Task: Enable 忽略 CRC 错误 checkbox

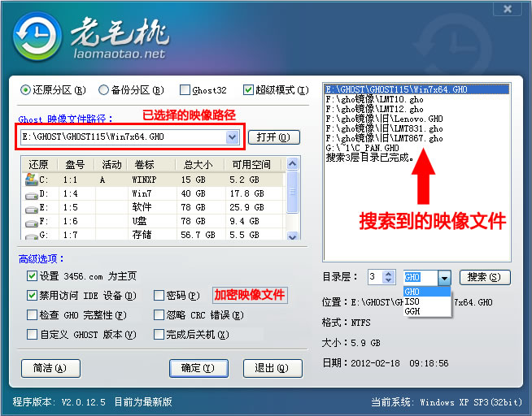Action: (x=159, y=315)
